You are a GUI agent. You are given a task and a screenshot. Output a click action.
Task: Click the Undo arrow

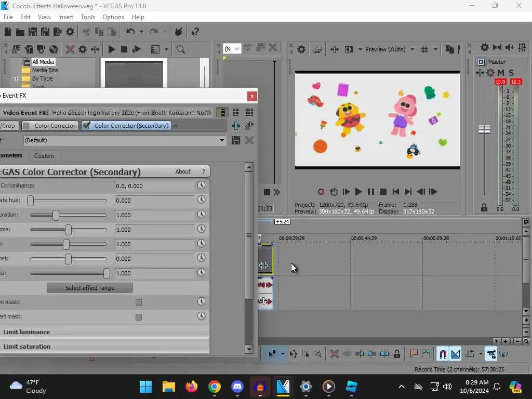point(130,32)
